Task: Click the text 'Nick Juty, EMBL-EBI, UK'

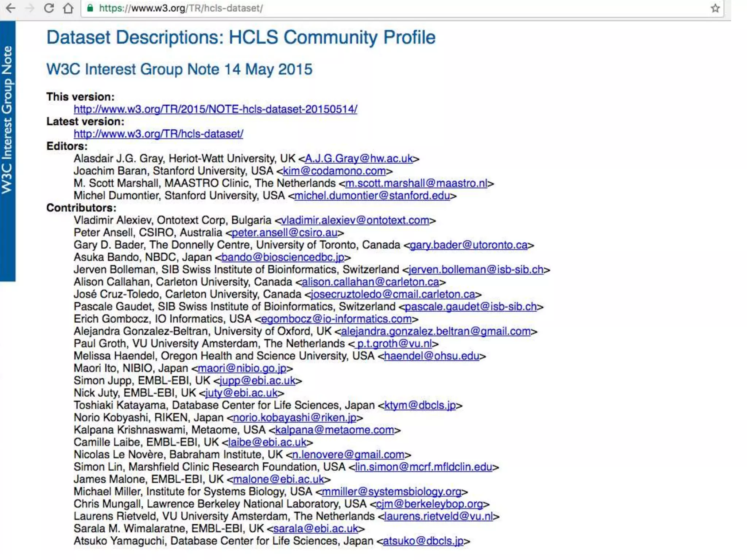Action: tap(135, 393)
